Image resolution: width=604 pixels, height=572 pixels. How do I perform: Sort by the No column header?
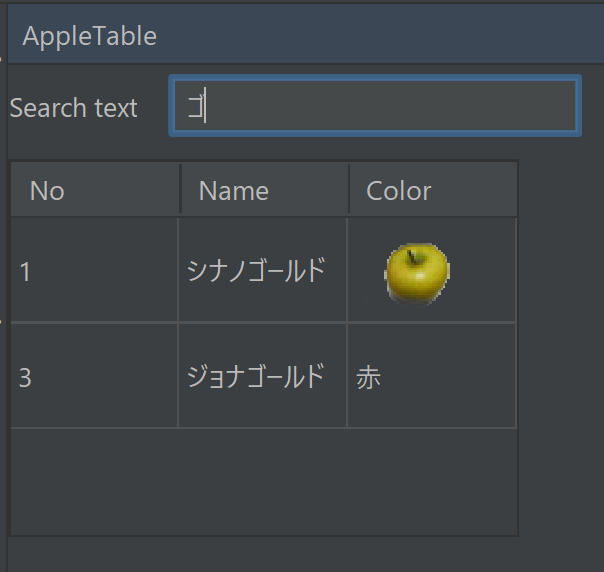pos(95,190)
